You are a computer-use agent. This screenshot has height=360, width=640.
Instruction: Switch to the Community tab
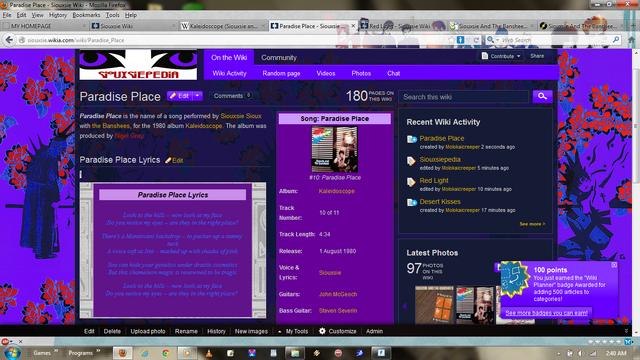(279, 58)
